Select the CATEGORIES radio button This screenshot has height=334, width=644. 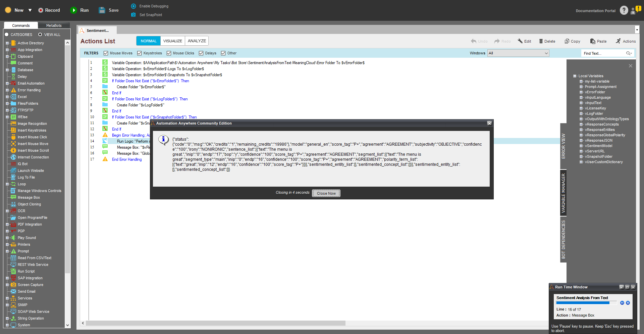6,35
